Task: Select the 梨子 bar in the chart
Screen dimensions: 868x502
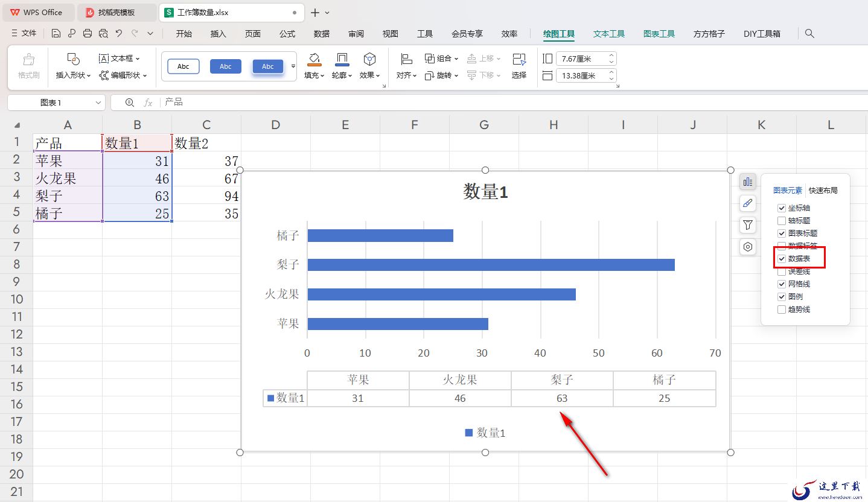Action: pyautogui.click(x=491, y=265)
